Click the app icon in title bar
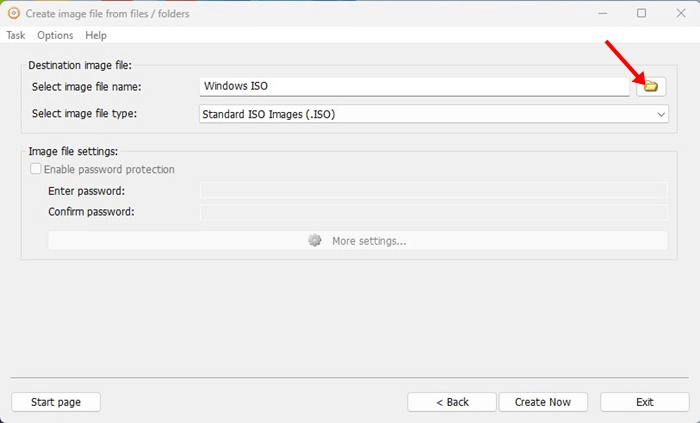The height and width of the screenshot is (423, 700). 14,13
